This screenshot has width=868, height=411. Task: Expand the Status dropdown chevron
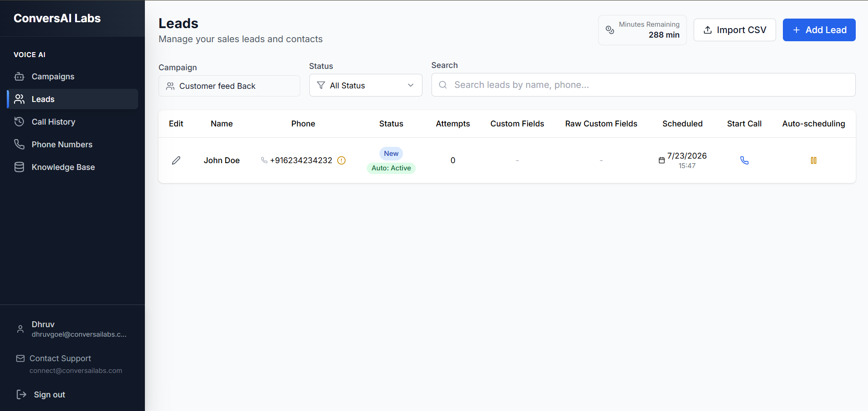click(x=411, y=85)
